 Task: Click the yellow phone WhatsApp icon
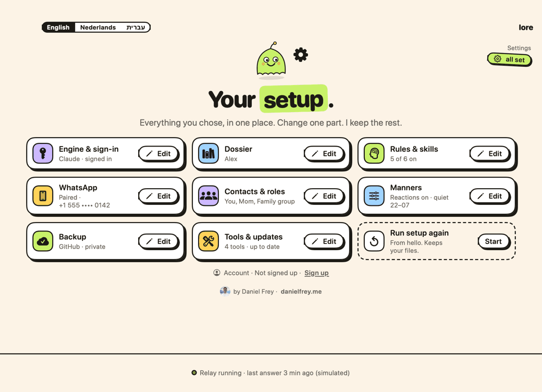click(x=43, y=195)
